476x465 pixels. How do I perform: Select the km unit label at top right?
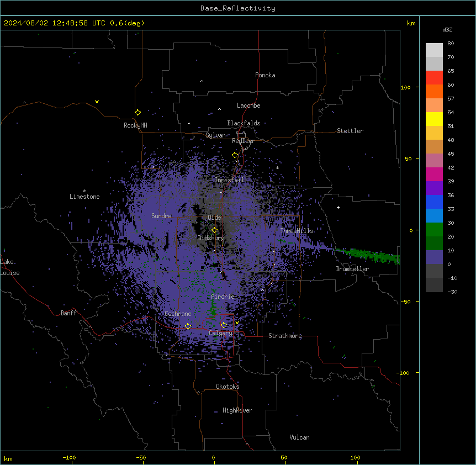point(411,23)
